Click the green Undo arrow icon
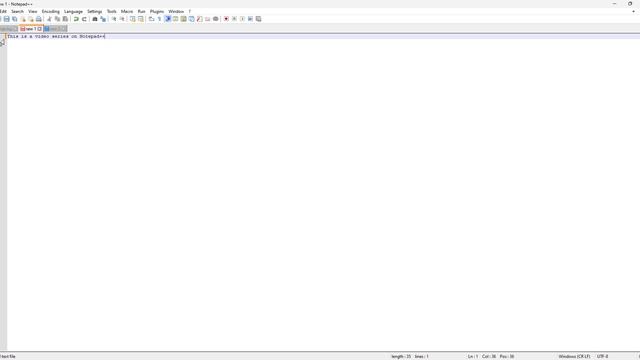This screenshot has width=640, height=360. 76,19
